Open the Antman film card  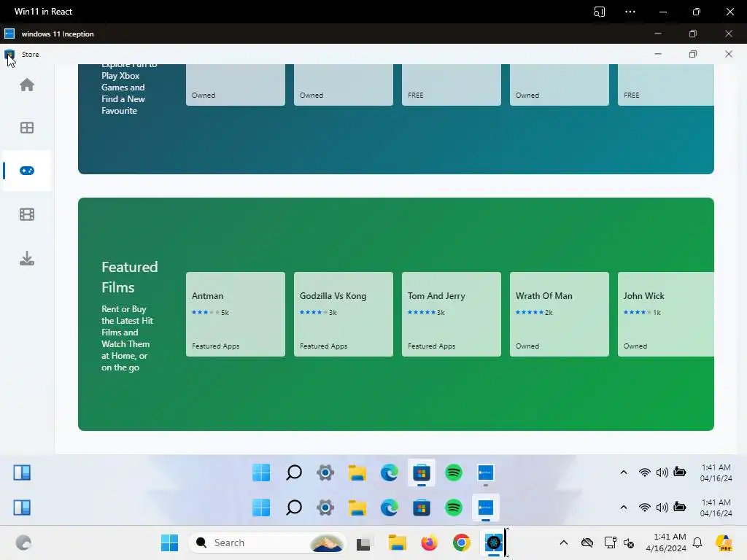[236, 314]
